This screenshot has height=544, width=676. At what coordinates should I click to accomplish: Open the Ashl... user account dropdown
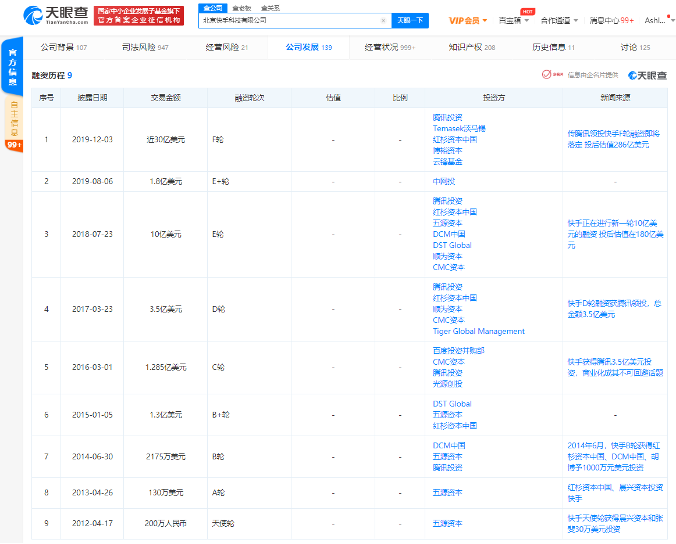pyautogui.click(x=659, y=20)
